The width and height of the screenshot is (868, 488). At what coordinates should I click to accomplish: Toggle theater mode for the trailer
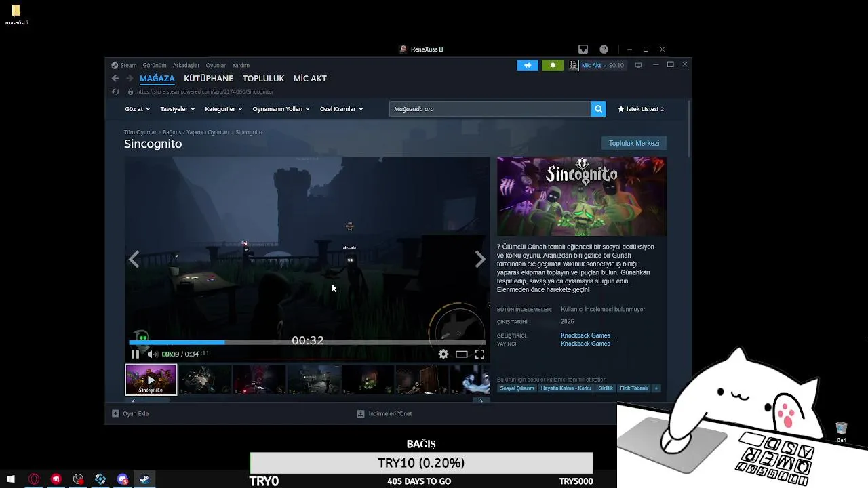[x=462, y=354]
